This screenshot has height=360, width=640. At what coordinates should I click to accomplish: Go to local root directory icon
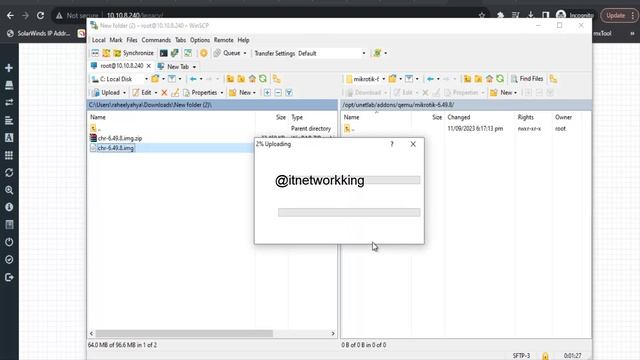[x=241, y=79]
